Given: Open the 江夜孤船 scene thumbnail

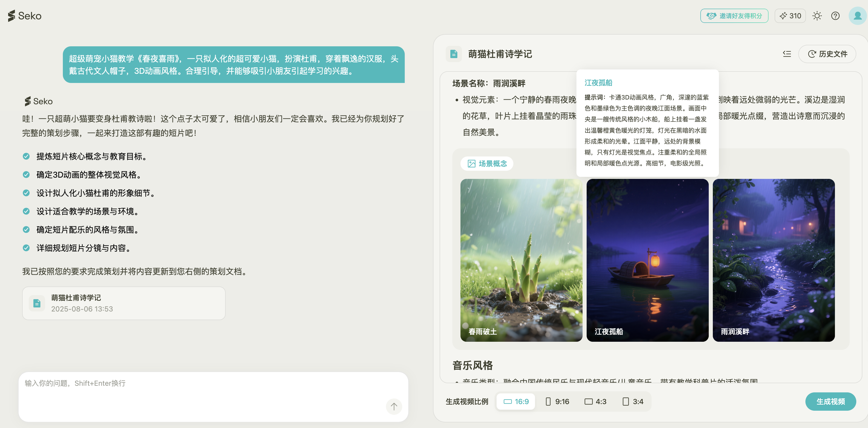Looking at the screenshot, I should pyautogui.click(x=647, y=260).
